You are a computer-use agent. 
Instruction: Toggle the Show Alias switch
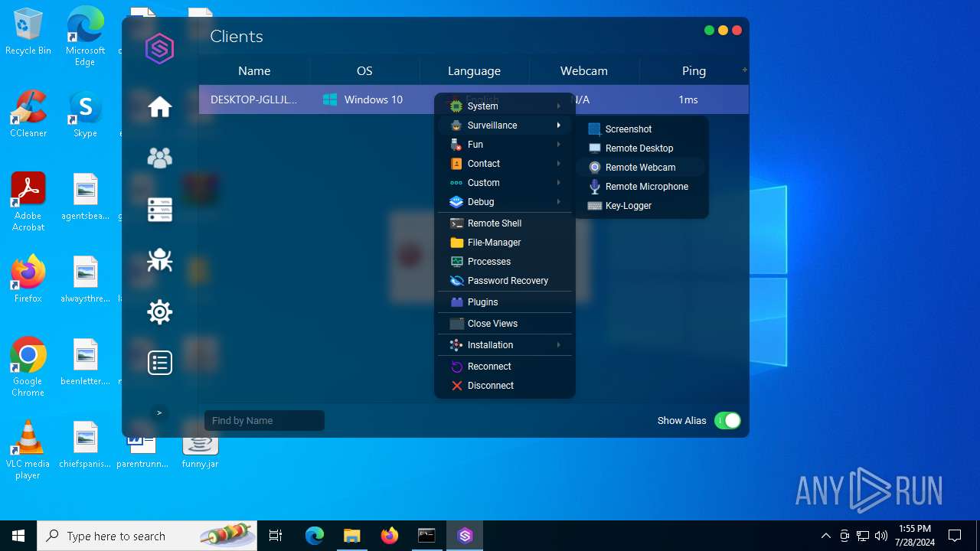pos(727,420)
